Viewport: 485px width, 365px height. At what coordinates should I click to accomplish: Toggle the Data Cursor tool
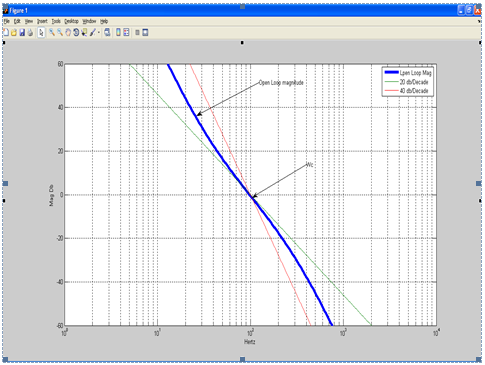84,32
